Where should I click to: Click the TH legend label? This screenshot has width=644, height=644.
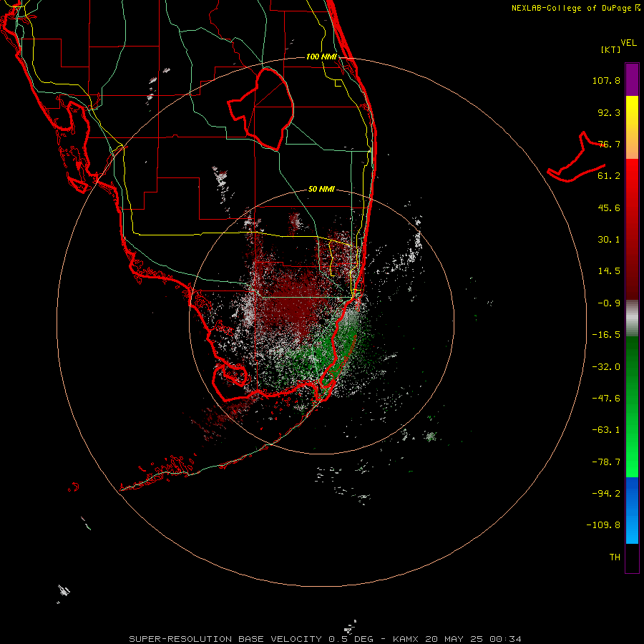pos(615,557)
